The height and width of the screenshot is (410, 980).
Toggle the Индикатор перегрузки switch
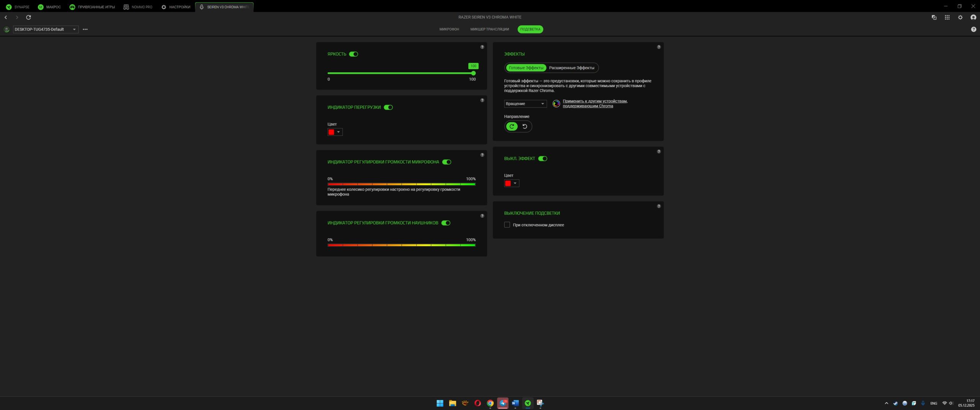click(x=389, y=107)
